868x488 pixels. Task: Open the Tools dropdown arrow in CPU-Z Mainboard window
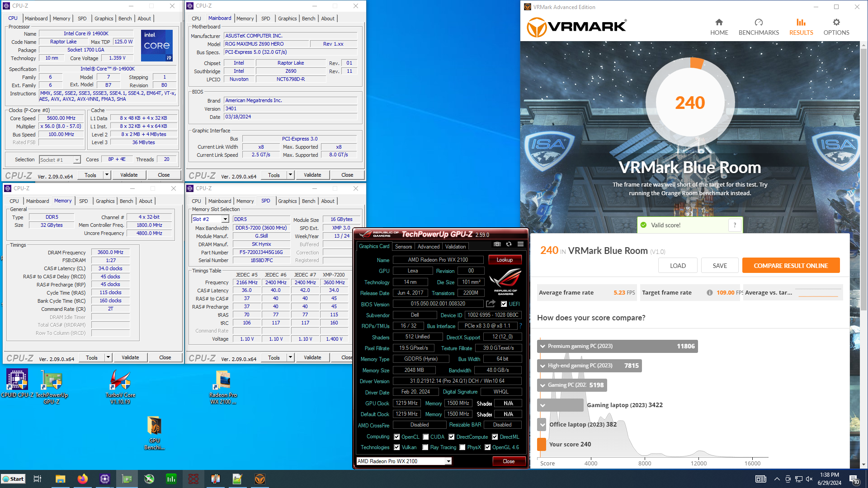(x=291, y=175)
